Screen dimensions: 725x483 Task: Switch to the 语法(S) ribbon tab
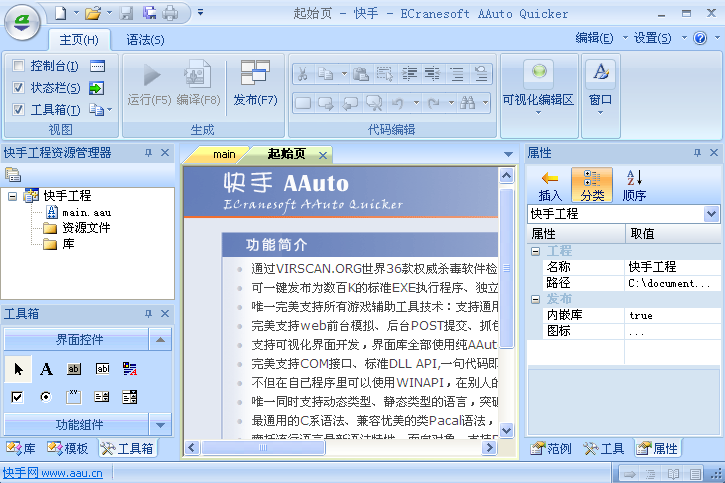145,39
